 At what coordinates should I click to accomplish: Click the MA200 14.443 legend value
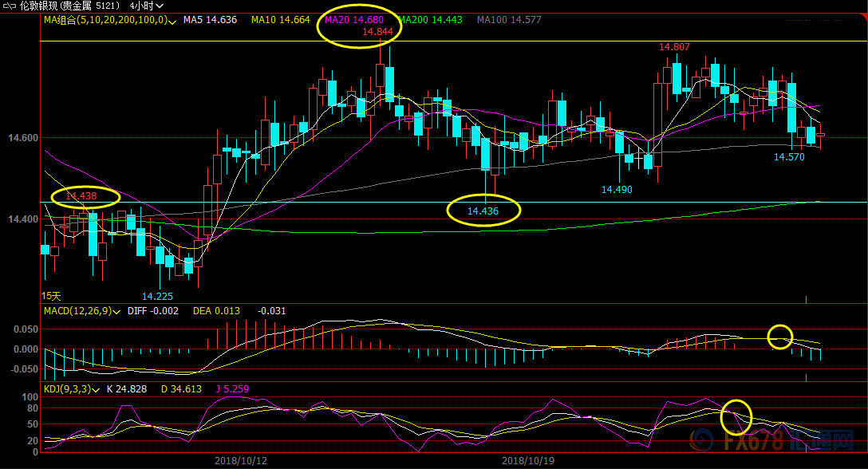pos(430,20)
